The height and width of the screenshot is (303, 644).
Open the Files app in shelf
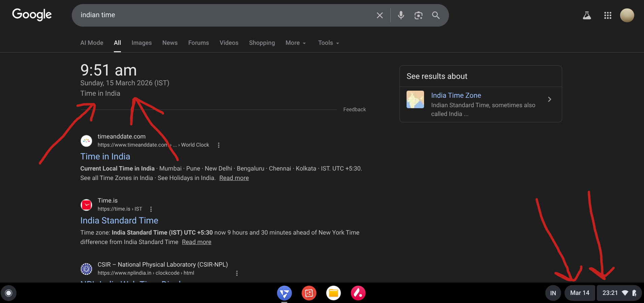point(333,293)
